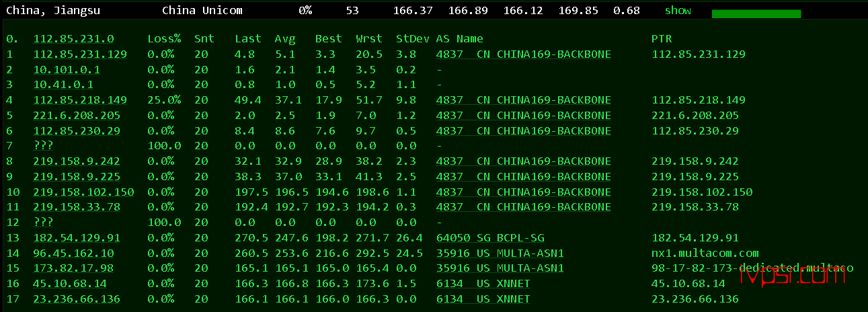Select summary average 166.89 in top row
This screenshot has width=868, height=312.
click(x=467, y=11)
